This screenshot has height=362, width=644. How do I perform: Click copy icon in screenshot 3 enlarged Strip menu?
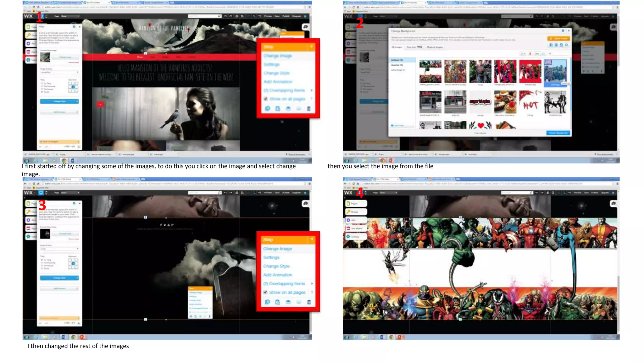pyautogui.click(x=267, y=302)
